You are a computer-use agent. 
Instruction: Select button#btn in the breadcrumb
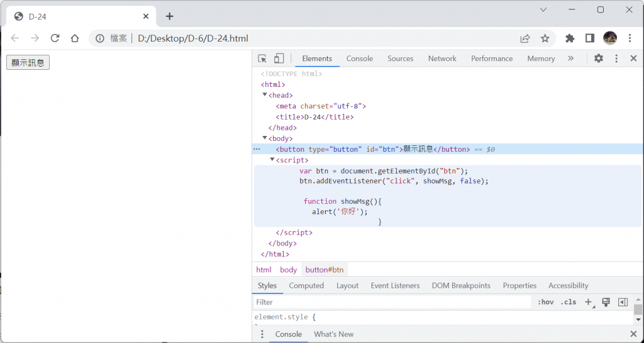(x=325, y=270)
